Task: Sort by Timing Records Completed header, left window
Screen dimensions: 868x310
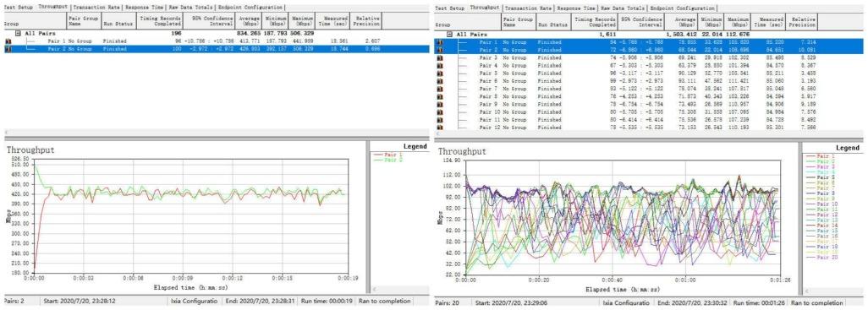Action: click(159, 22)
